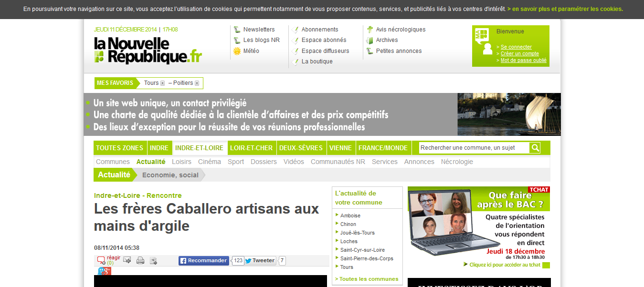
Task: Select the Indre-et-Loire zone tab
Action: click(200, 148)
